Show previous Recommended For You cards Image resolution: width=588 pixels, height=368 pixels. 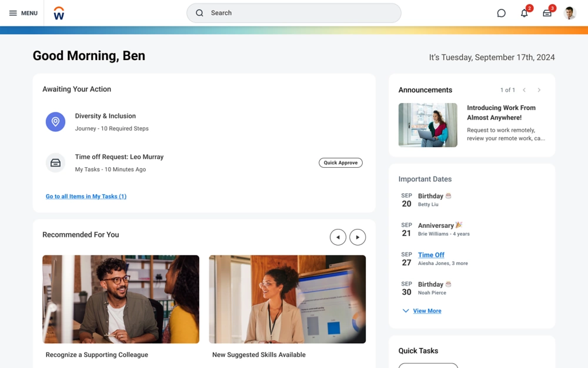point(338,237)
